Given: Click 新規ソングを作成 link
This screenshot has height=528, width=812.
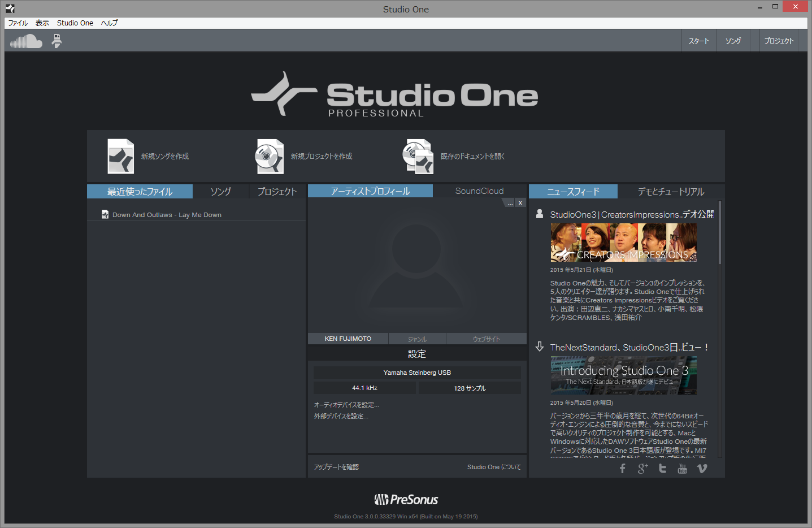Looking at the screenshot, I should click(x=165, y=157).
